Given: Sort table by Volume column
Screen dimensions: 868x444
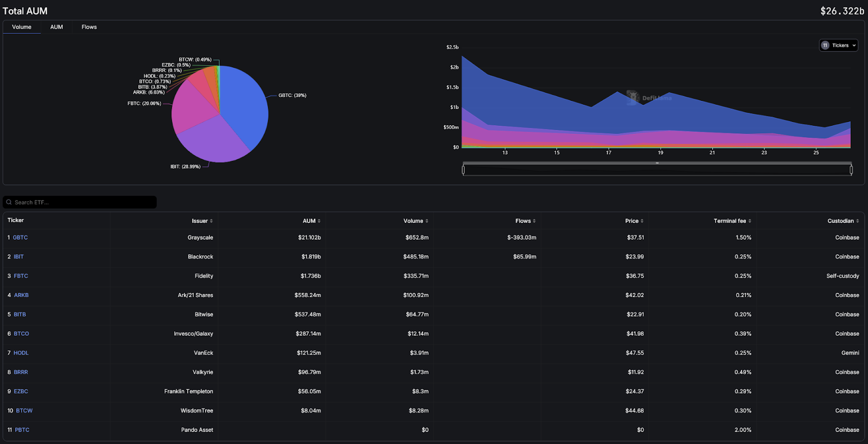Looking at the screenshot, I should click(416, 221).
